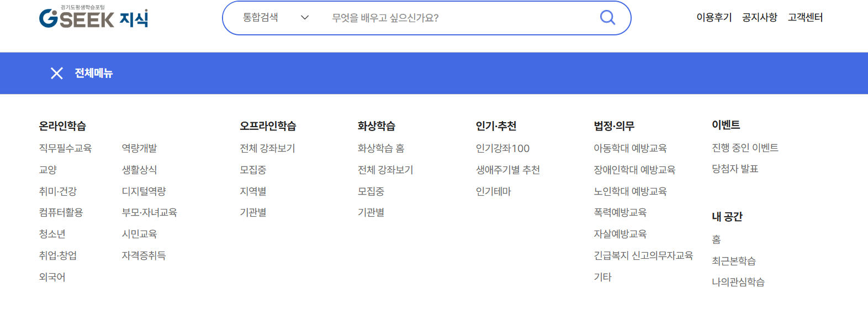Open the 생활상식 category
The height and width of the screenshot is (319, 868).
[x=140, y=170]
